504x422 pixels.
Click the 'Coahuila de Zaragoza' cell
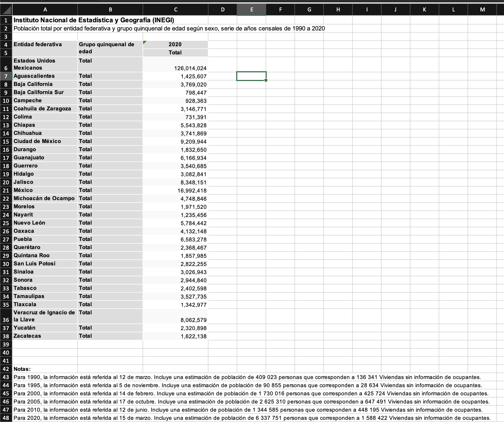tap(45, 109)
